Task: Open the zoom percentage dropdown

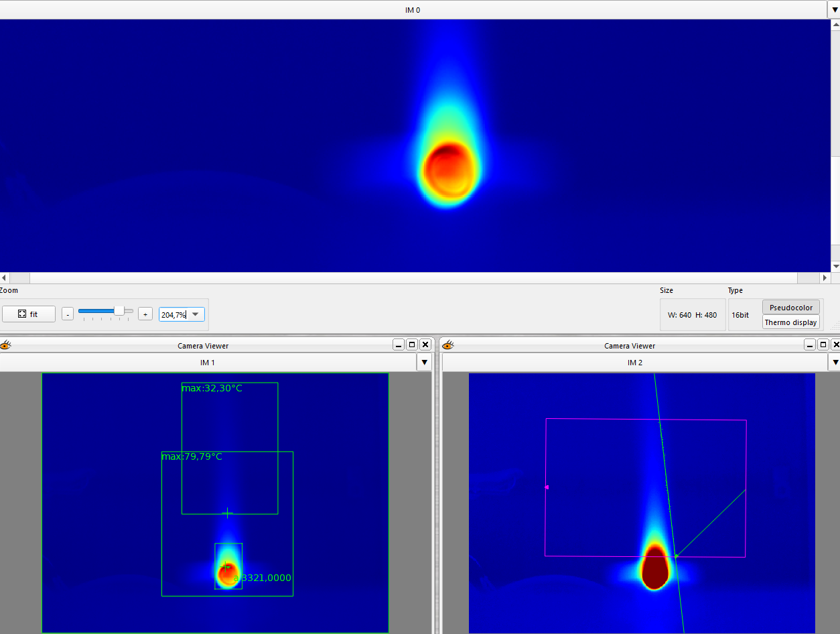Action: [194, 314]
